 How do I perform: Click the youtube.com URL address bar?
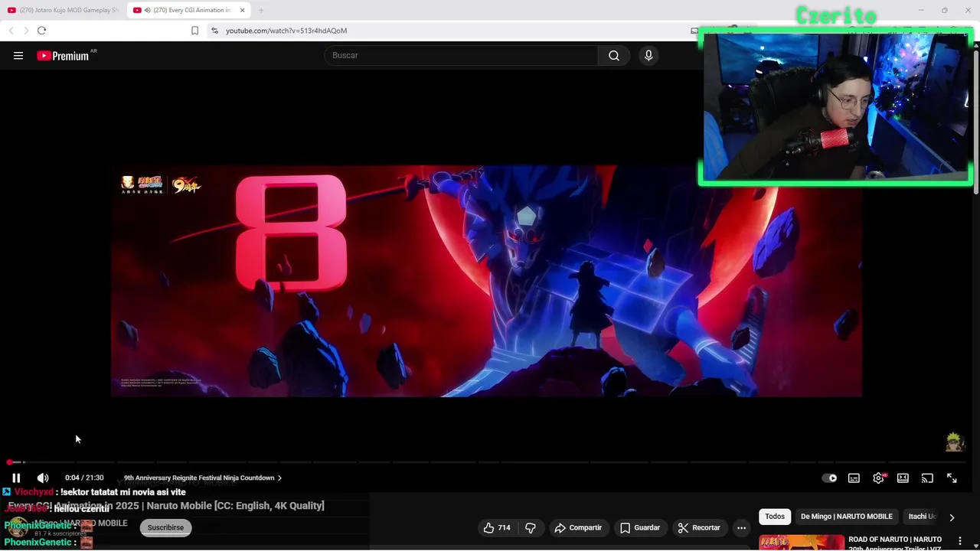pos(286,31)
